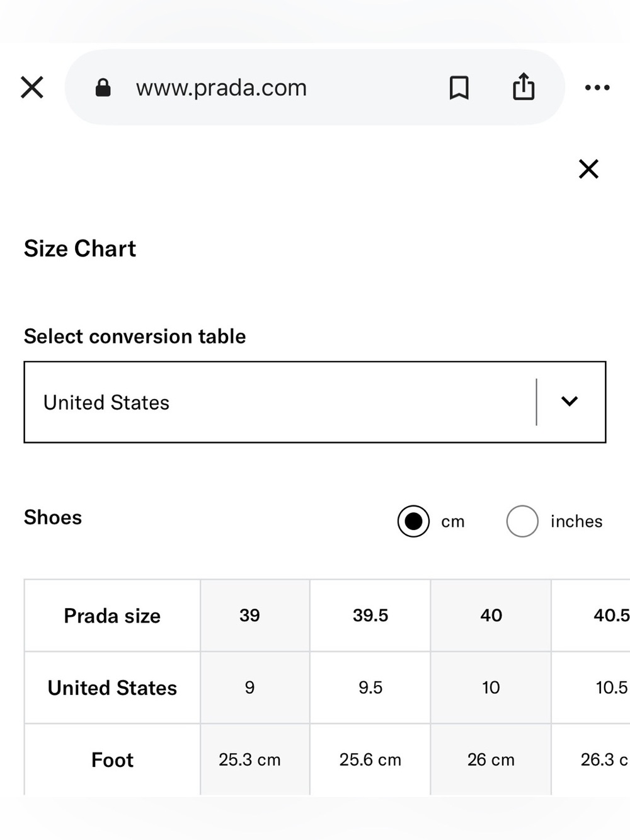Click the cm label text
The width and height of the screenshot is (630, 840).
pyautogui.click(x=453, y=522)
